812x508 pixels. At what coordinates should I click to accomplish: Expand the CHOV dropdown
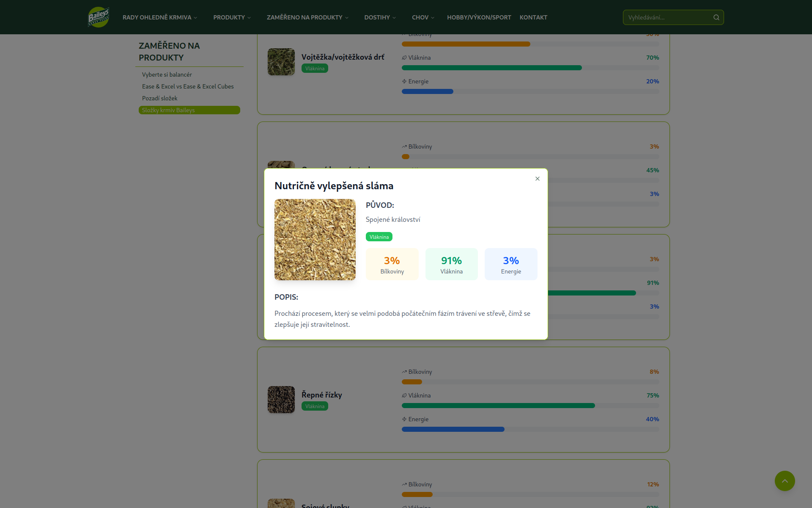pos(423,17)
